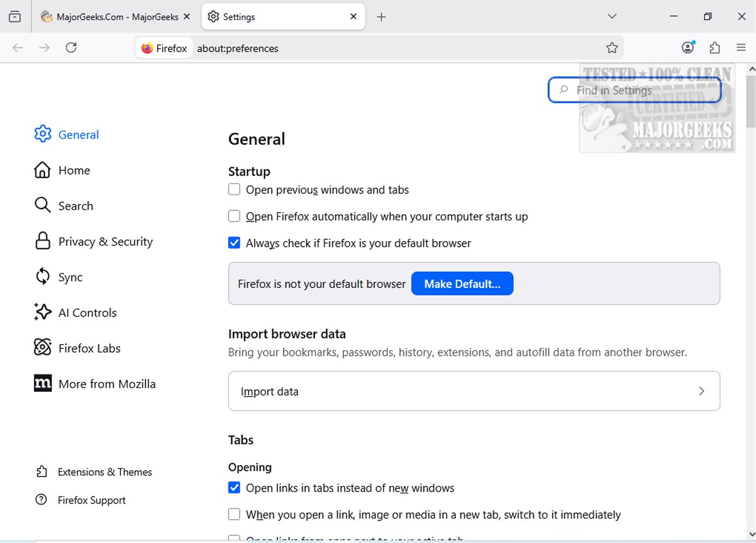This screenshot has width=756, height=543.
Task: Bookmark this page with the star icon
Action: click(612, 48)
